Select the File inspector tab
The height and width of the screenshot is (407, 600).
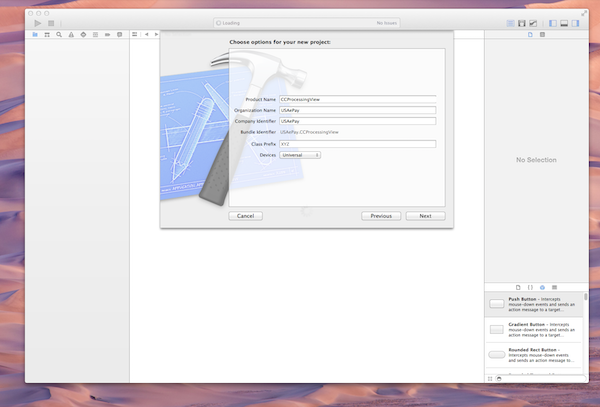pos(530,34)
